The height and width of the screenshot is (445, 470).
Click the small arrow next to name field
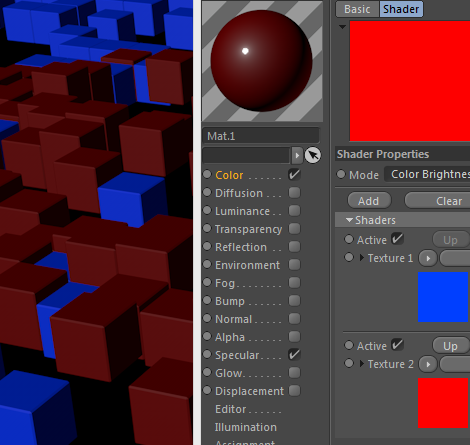(297, 155)
